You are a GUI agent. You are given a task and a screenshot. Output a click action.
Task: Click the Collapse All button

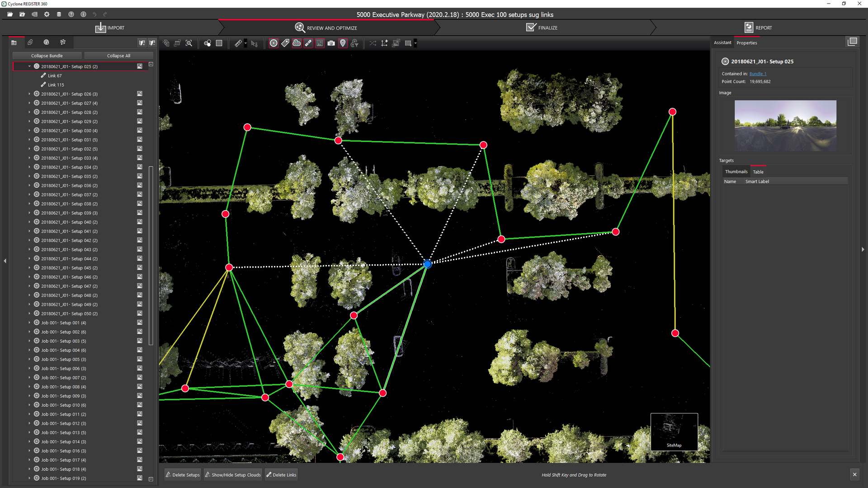118,56
